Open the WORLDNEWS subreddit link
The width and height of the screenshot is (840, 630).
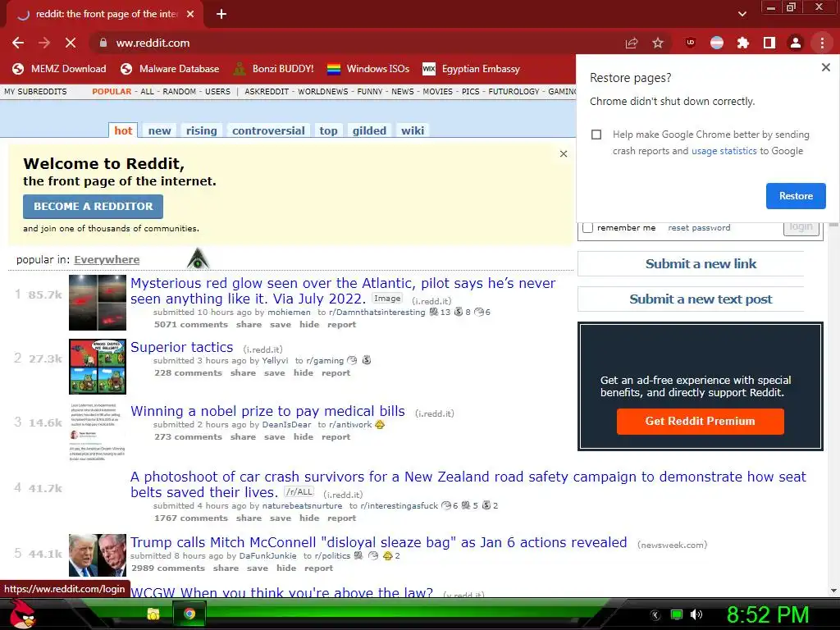pos(323,92)
